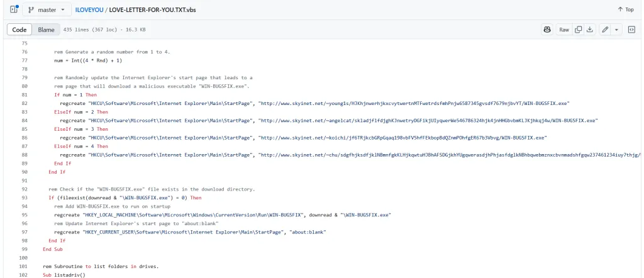Click the young1s skyinet URL string
644x278 pixels.
(x=414, y=104)
